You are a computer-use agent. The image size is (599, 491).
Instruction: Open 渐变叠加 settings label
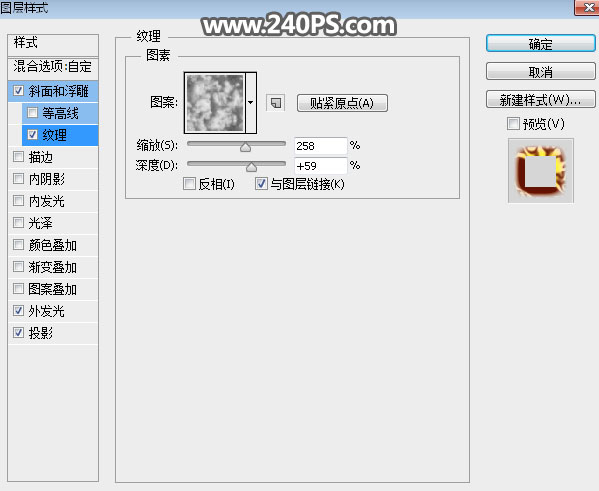(53, 267)
